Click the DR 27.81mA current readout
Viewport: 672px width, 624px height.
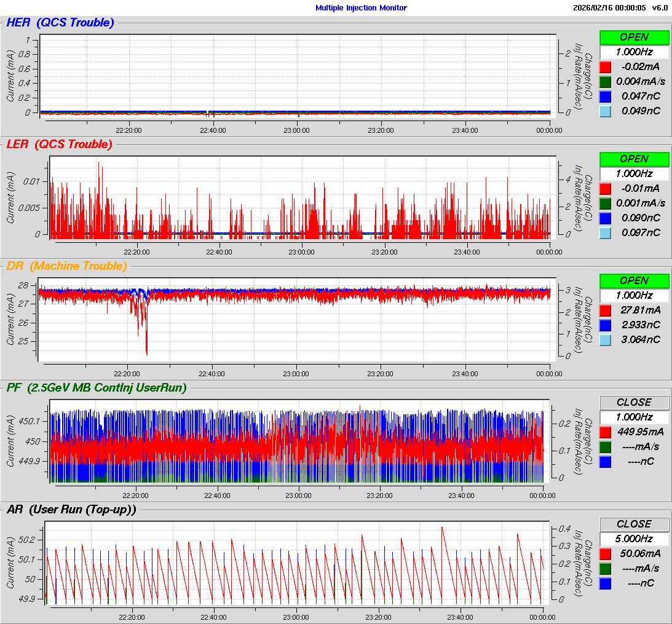point(641,310)
